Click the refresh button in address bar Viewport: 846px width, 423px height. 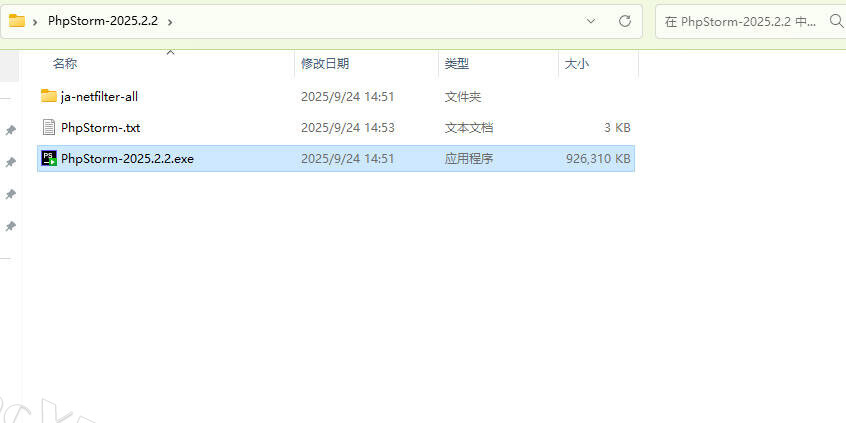pos(625,20)
